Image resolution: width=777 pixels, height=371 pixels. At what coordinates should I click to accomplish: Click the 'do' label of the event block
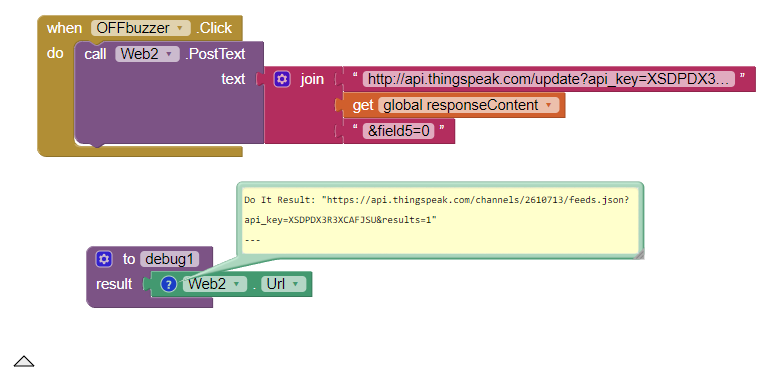[x=55, y=53]
